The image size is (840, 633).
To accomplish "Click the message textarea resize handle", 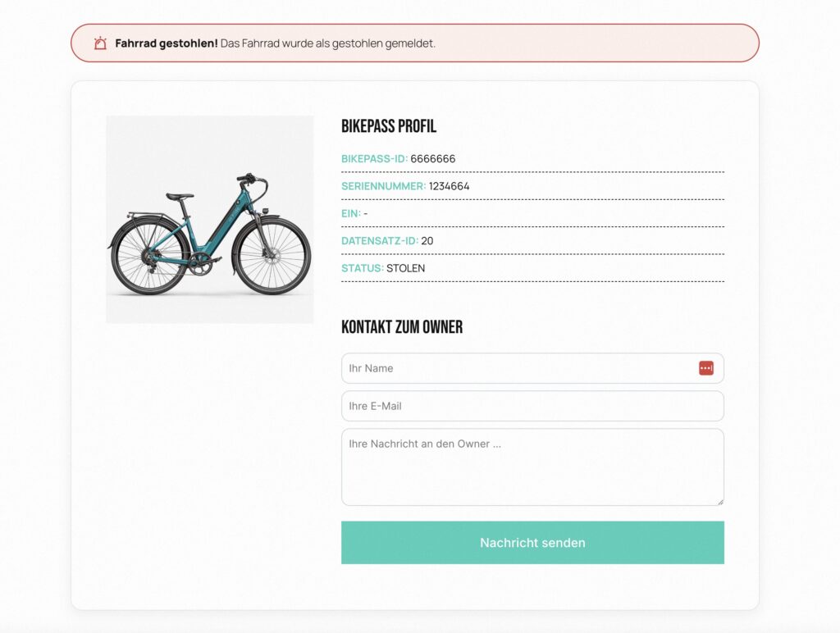I will [720, 502].
